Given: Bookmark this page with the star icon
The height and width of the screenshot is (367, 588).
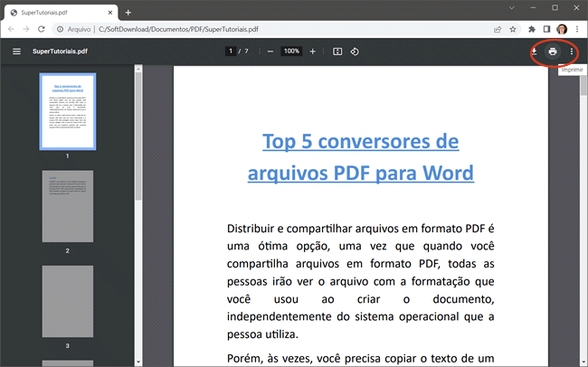Looking at the screenshot, I should coord(513,29).
